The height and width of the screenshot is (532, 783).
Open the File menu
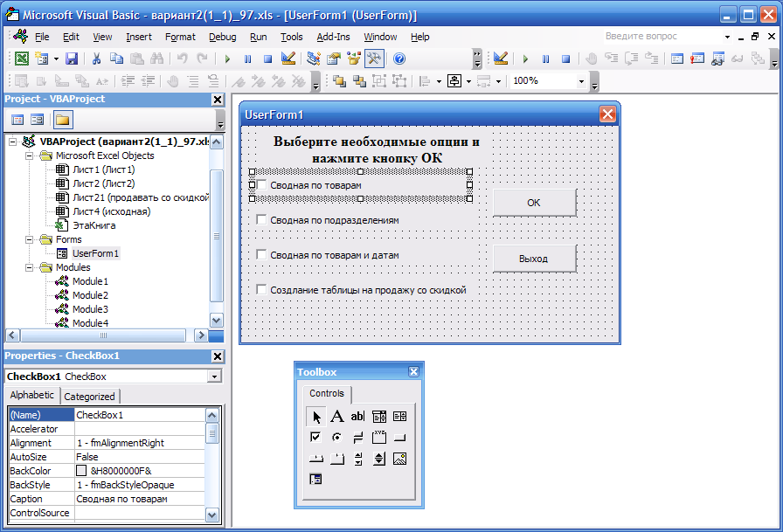tap(42, 37)
